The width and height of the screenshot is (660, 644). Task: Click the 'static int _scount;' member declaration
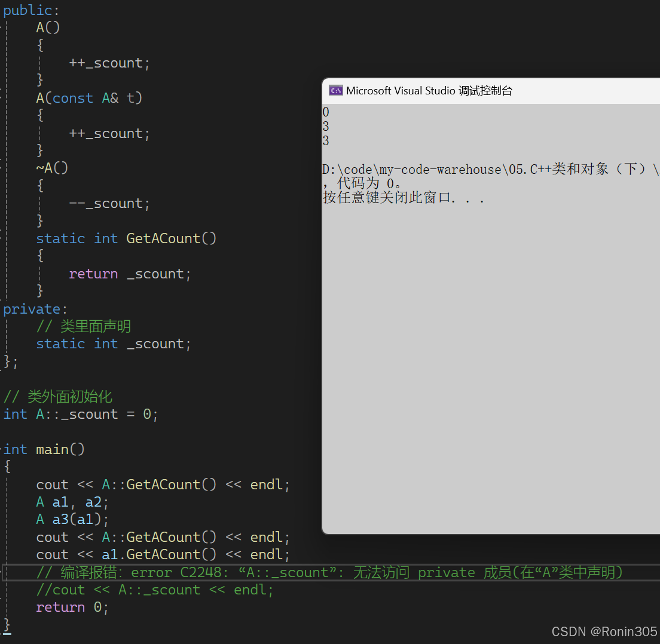(x=114, y=344)
